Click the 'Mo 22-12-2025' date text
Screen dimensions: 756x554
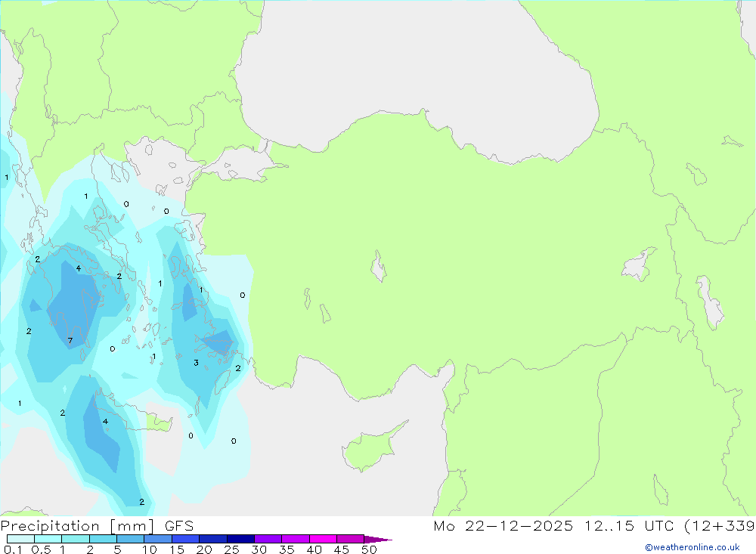click(x=503, y=526)
